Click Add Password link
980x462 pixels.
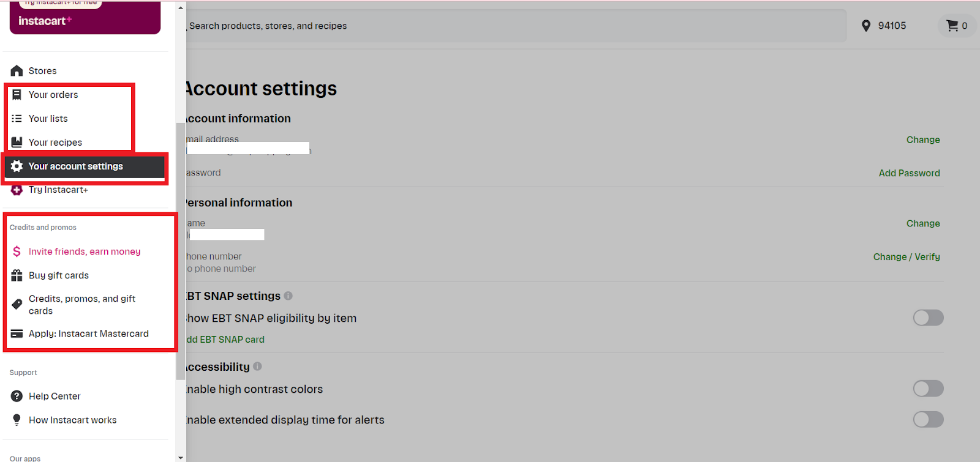(909, 173)
